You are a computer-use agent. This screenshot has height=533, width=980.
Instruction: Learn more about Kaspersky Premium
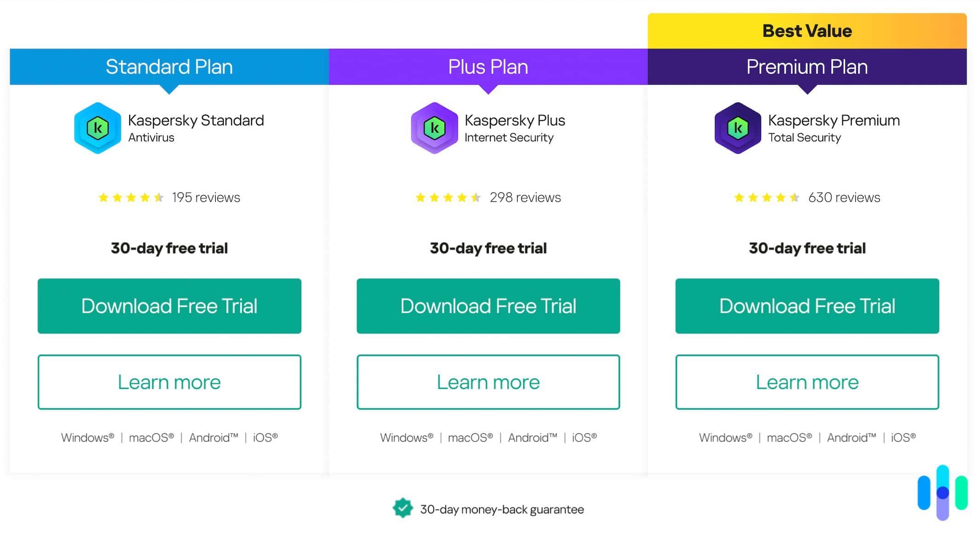(807, 382)
